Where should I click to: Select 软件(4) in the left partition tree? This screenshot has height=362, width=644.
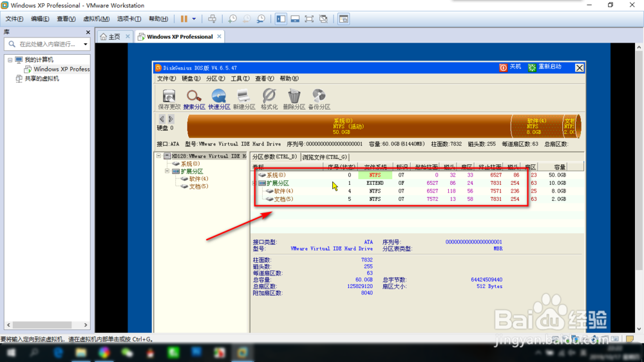pyautogui.click(x=199, y=178)
